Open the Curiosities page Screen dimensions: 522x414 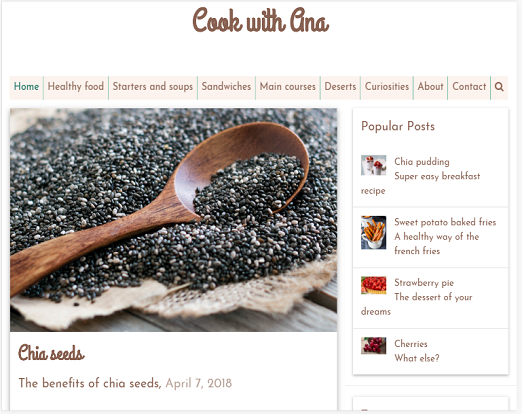(387, 87)
